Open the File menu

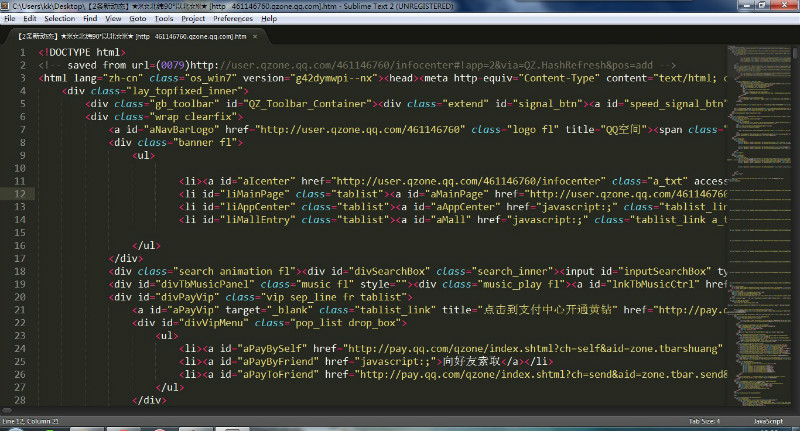click(x=9, y=18)
